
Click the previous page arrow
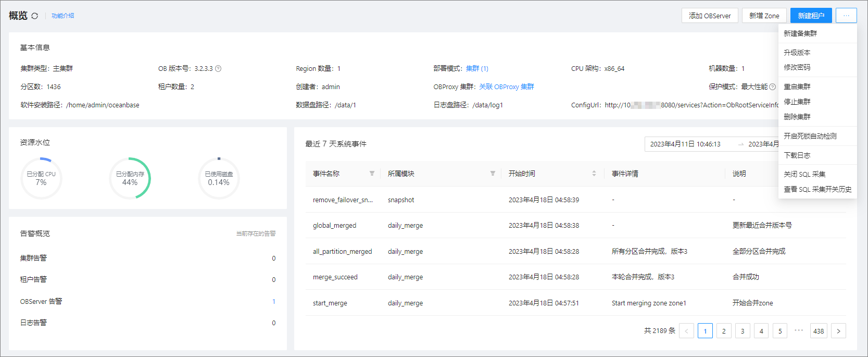pyautogui.click(x=686, y=331)
